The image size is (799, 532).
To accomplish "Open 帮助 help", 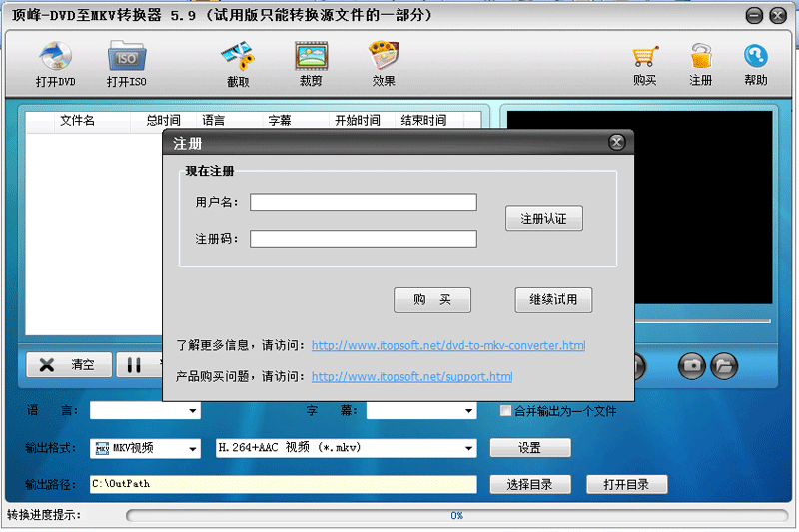I will 756,65.
